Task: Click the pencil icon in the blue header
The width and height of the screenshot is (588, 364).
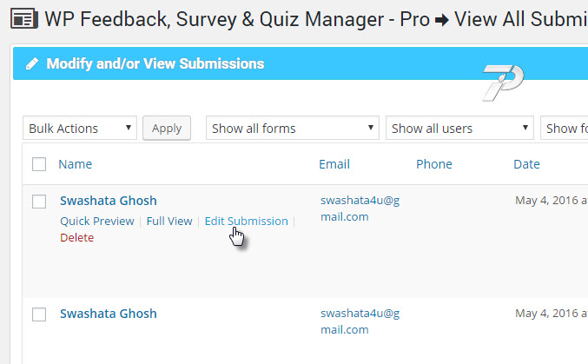Action: (31, 64)
